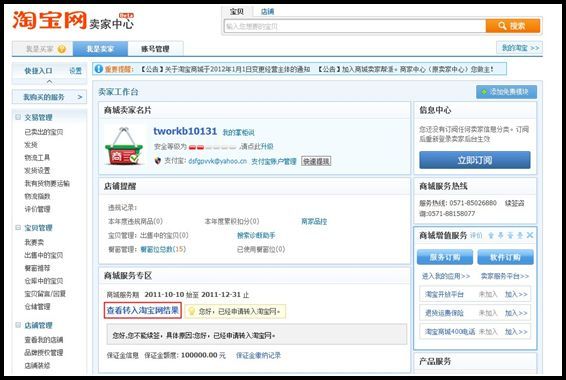
Task: Open the 账号管理 tab
Action: pos(155,49)
